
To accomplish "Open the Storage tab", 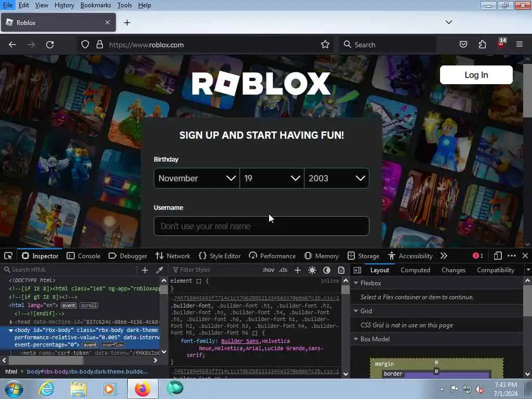I will (x=363, y=256).
